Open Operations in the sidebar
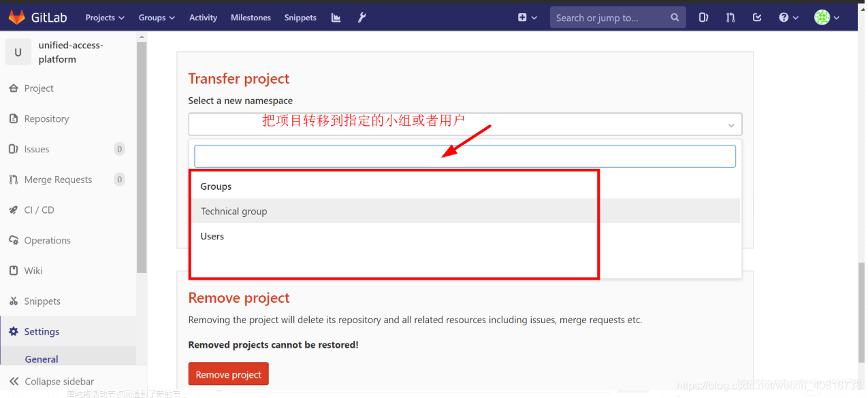 [x=47, y=241]
